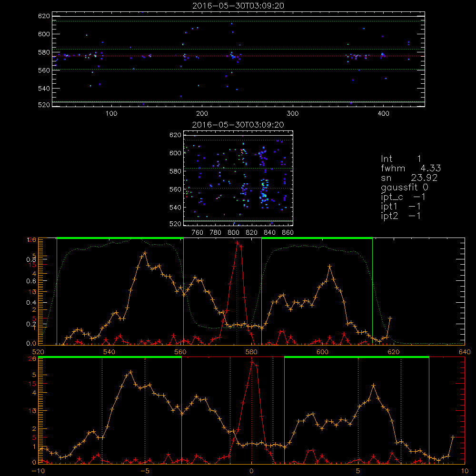
Task: Click the 'ipt_c -1' info line
Action: [x=403, y=197]
